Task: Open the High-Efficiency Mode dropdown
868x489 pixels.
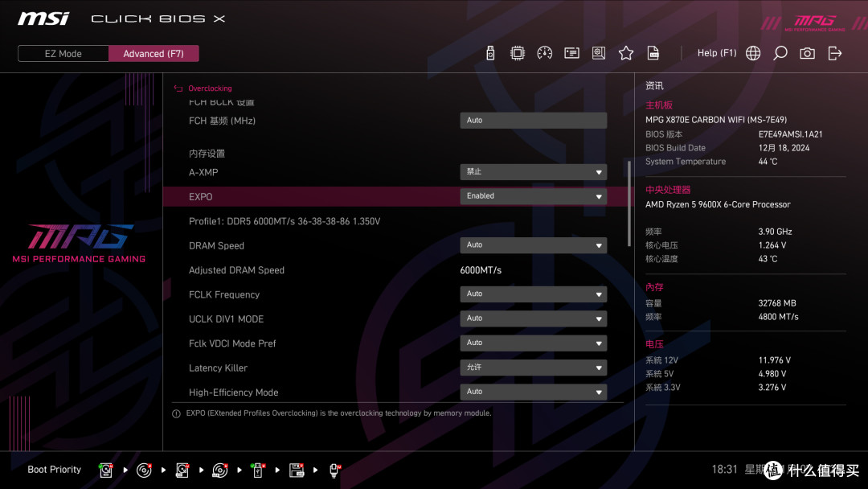Action: (533, 392)
